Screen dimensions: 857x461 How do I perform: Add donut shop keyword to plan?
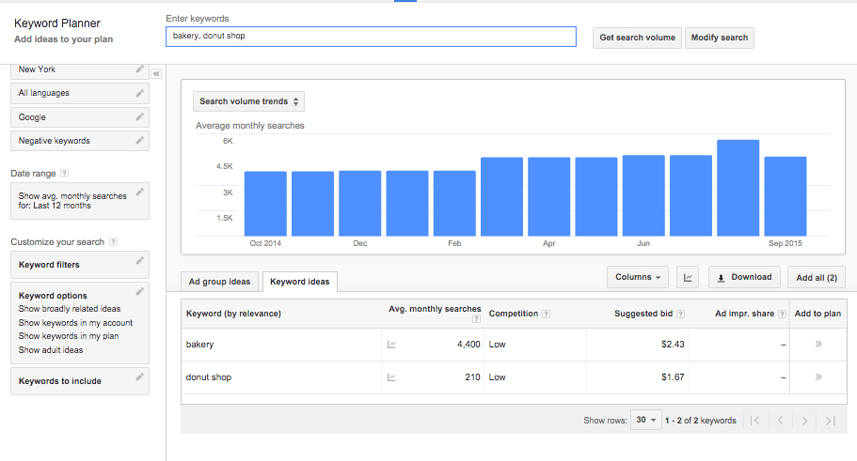pyautogui.click(x=818, y=377)
